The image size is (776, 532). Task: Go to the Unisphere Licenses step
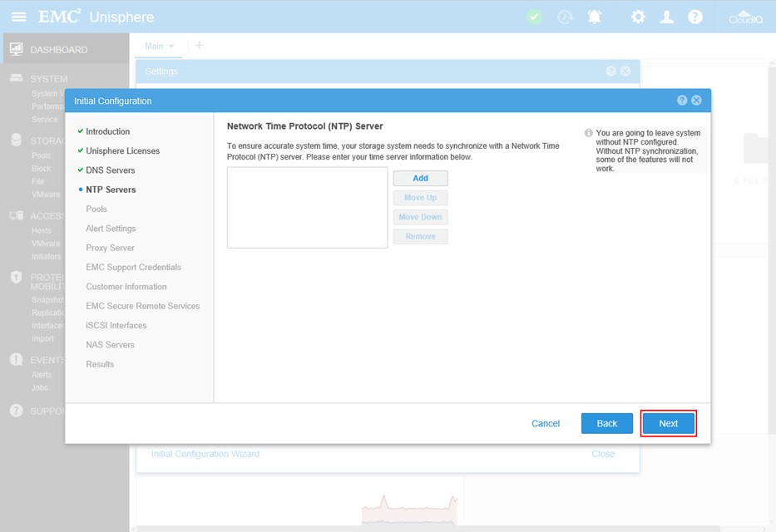tap(123, 150)
